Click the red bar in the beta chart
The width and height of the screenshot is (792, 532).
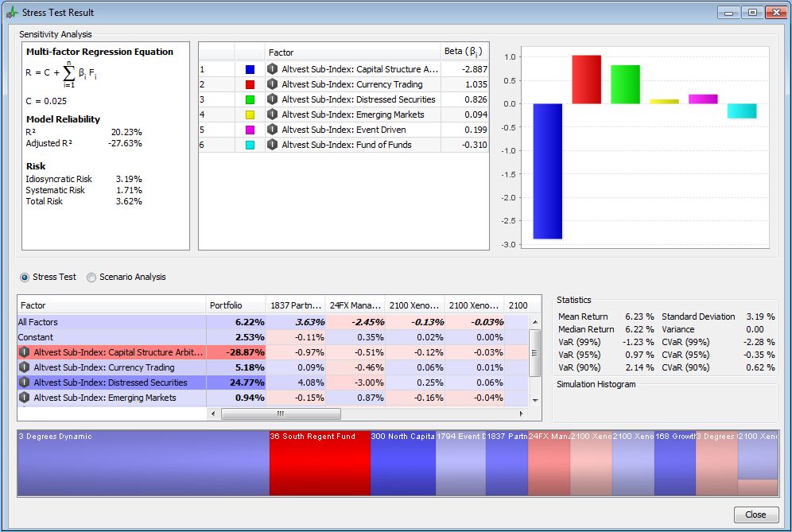coord(586,80)
